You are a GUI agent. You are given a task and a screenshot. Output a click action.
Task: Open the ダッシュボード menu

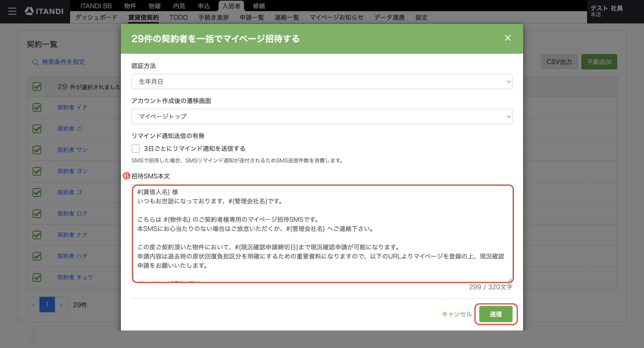(x=96, y=17)
